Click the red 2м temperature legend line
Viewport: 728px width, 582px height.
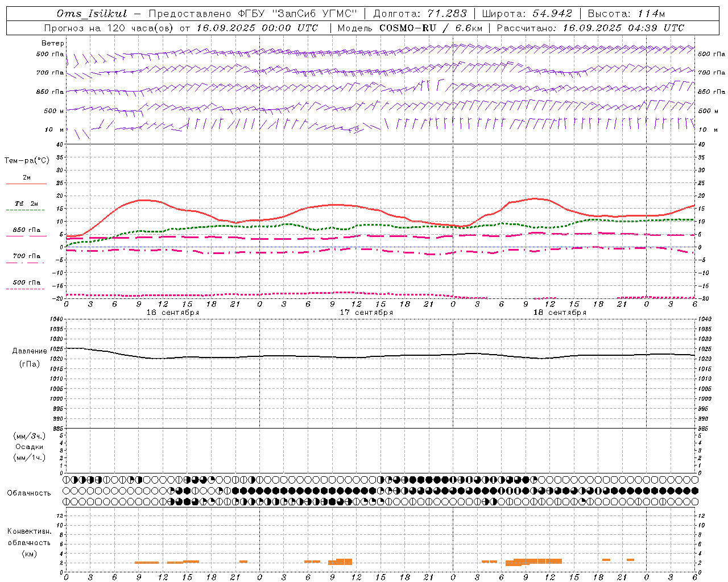26,184
